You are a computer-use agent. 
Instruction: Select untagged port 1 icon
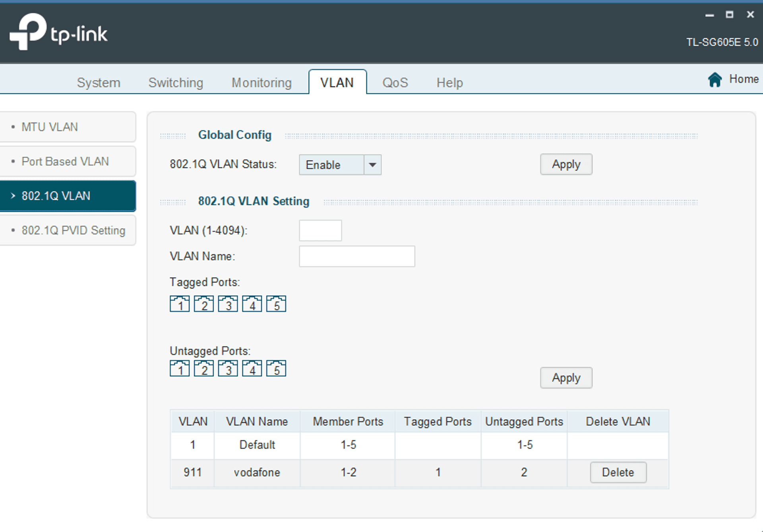(x=180, y=368)
